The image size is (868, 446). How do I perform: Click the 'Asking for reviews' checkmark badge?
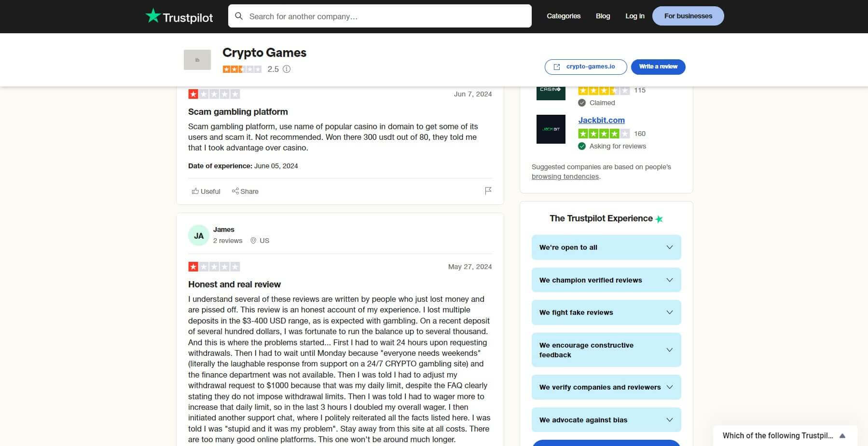(x=582, y=146)
